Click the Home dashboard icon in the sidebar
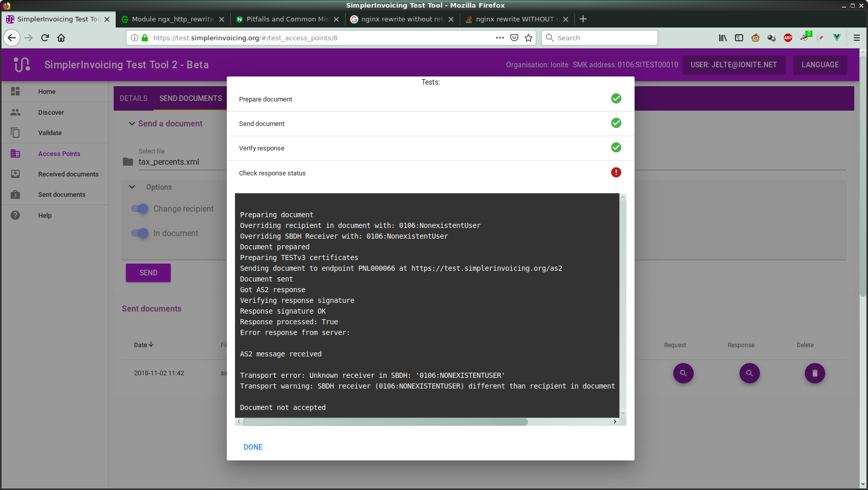Viewport: 868px width, 490px height. point(15,91)
